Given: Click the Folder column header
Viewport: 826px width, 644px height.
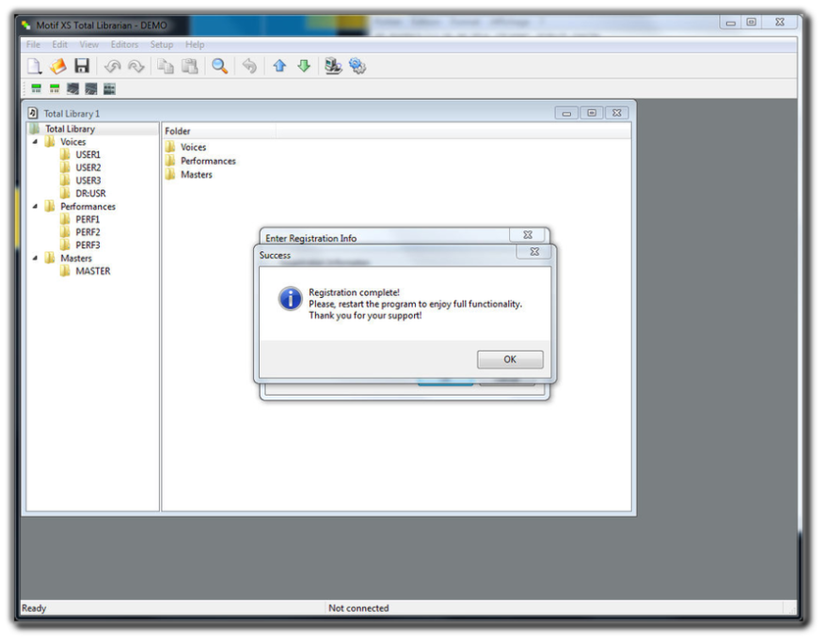Looking at the screenshot, I should coord(219,131).
